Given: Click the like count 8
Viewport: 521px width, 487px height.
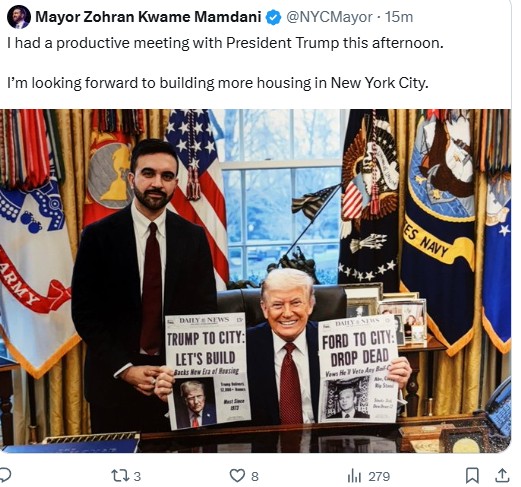Looking at the screenshot, I should pos(255,477).
